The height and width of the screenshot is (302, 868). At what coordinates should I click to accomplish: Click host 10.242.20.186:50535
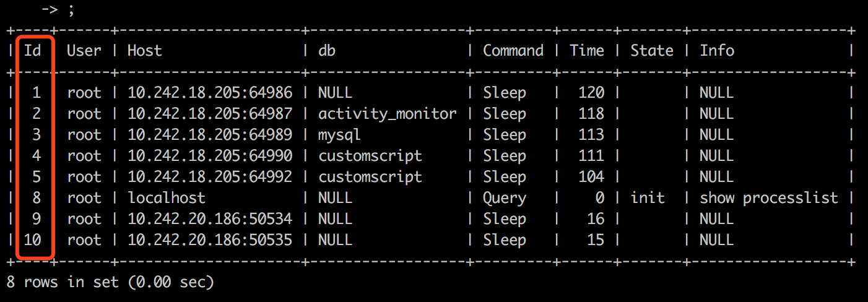(210, 240)
